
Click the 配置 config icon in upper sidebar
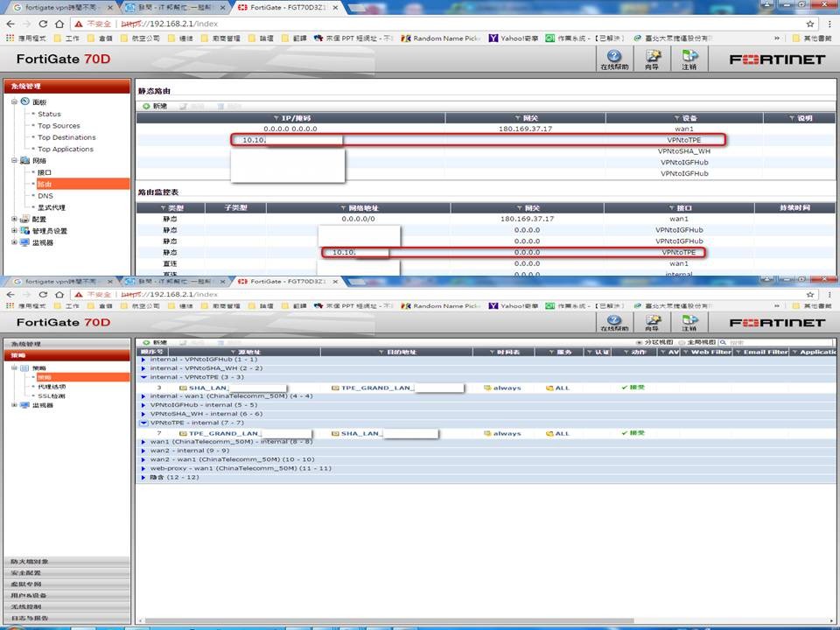pos(25,219)
